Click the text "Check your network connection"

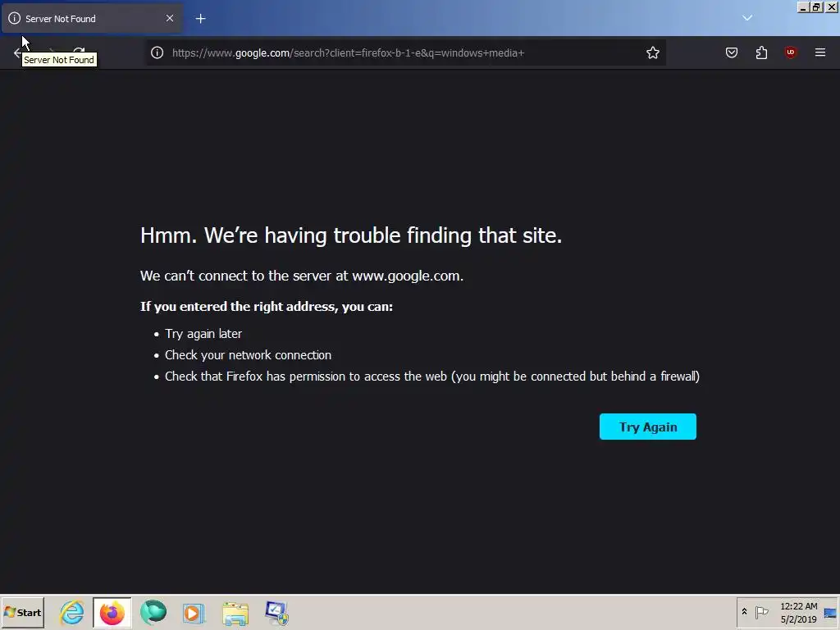click(x=248, y=354)
